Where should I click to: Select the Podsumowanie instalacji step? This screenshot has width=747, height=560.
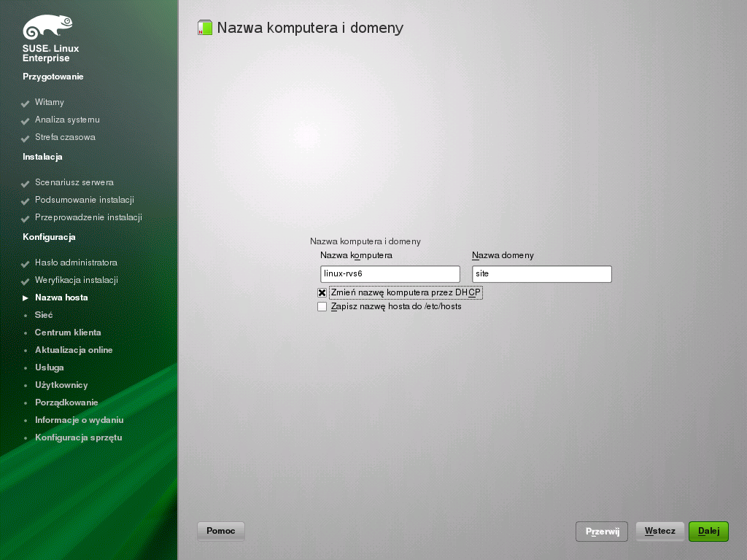tap(85, 200)
